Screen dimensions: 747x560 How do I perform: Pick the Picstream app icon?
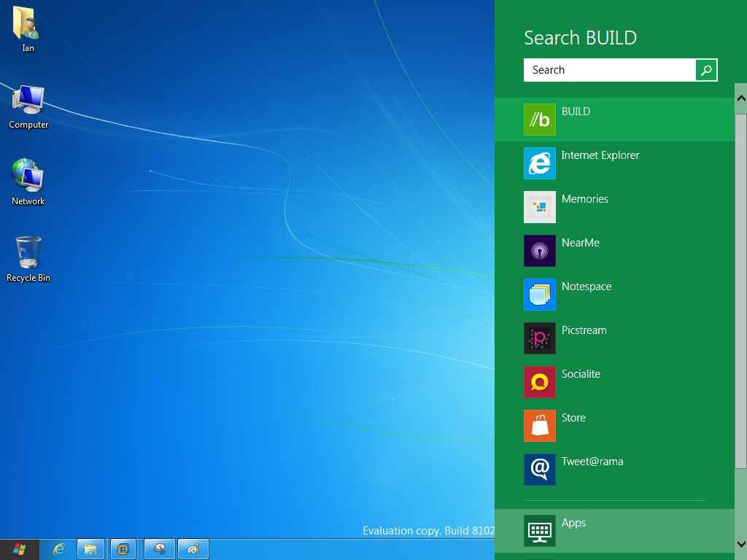540,338
